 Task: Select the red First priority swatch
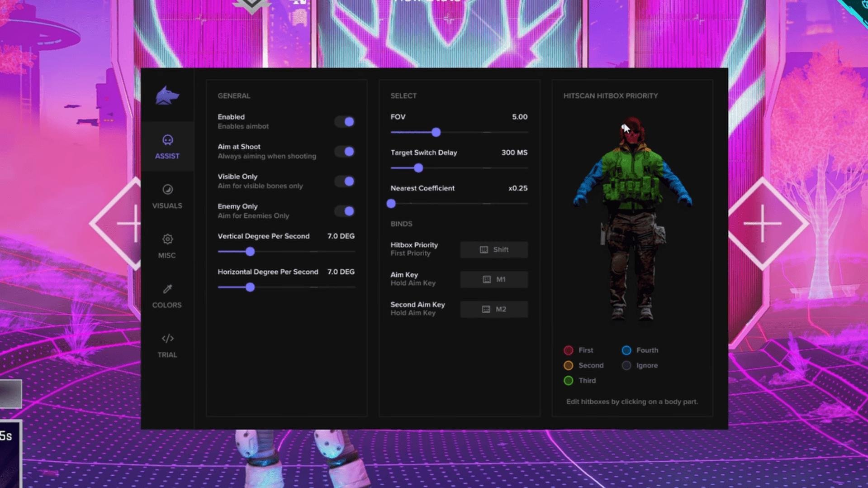[569, 350]
